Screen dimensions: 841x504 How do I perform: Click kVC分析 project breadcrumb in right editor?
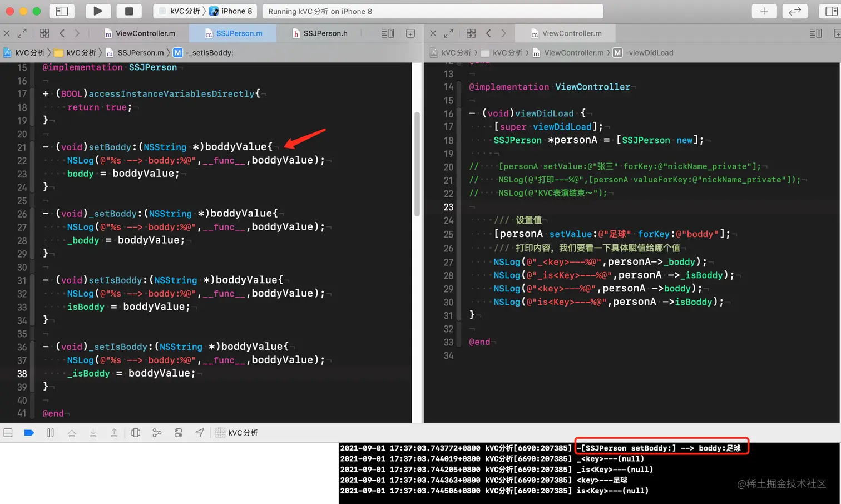coord(451,53)
